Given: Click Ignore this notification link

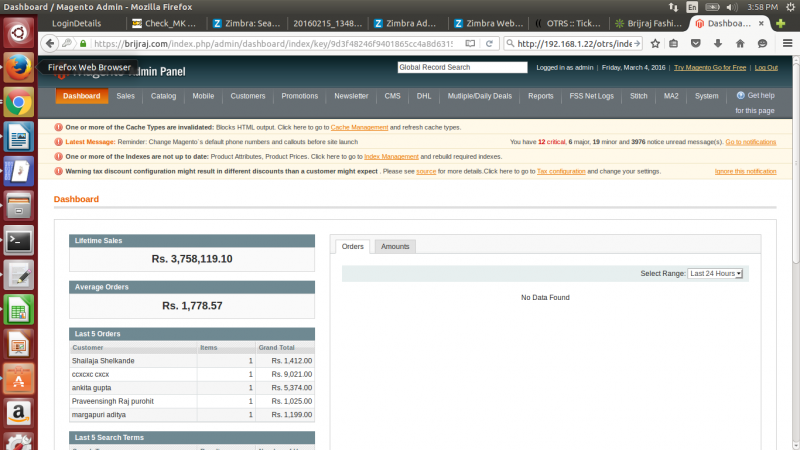Looking at the screenshot, I should 745,171.
